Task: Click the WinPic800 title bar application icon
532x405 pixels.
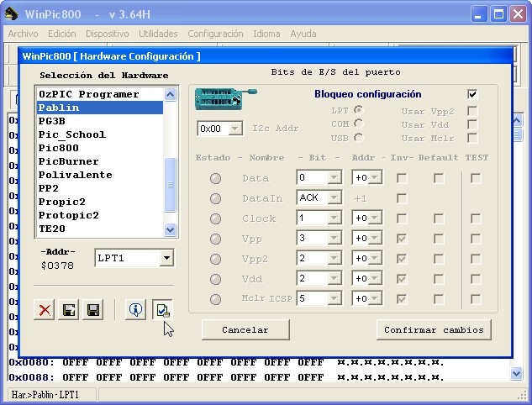Action: (x=11, y=13)
